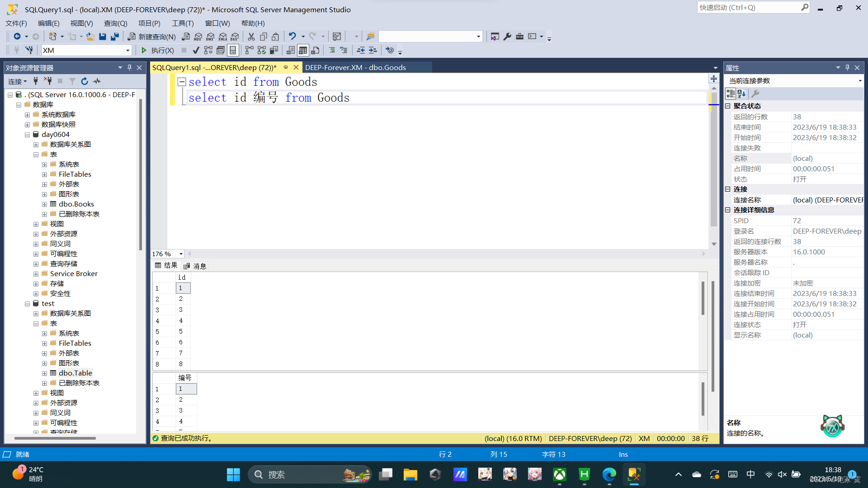Open the XM database selector dropdown
Screen dimensions: 868x488
(127, 50)
